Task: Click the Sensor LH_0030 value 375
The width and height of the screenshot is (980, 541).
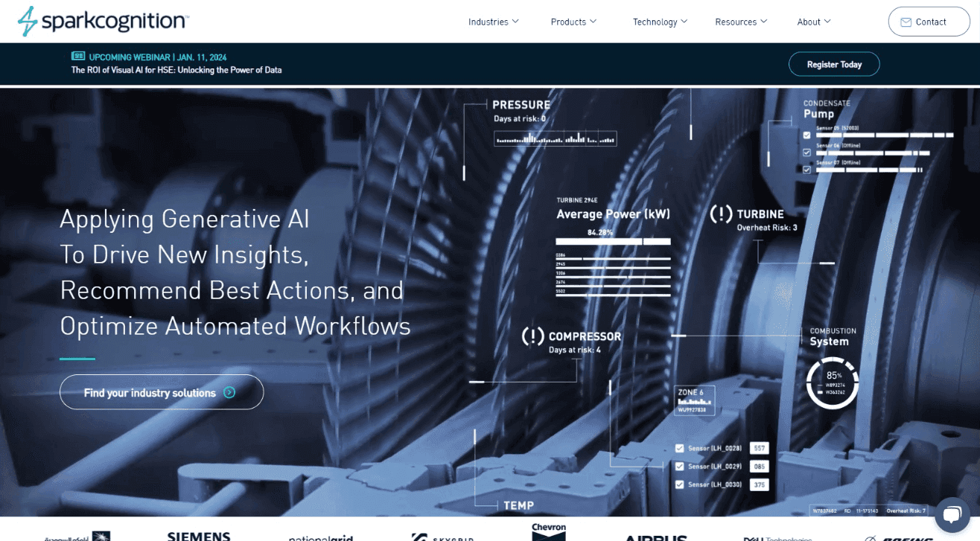Action: tap(759, 484)
